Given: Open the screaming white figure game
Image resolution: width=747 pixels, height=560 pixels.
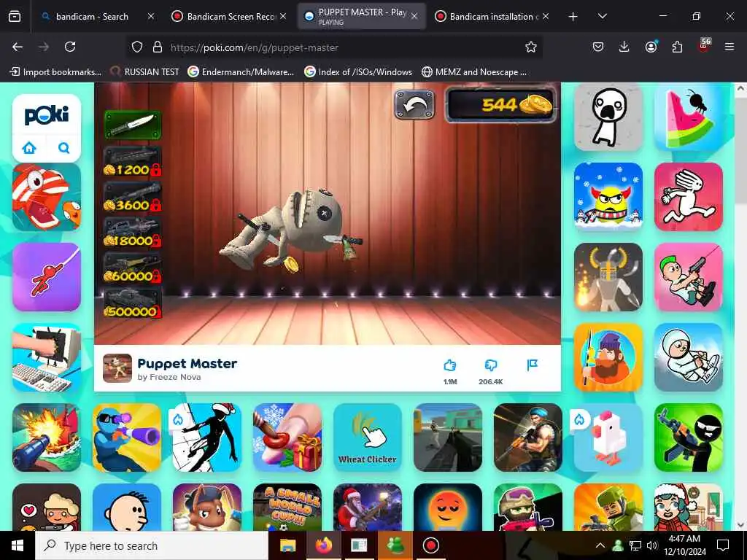Looking at the screenshot, I should (608, 117).
